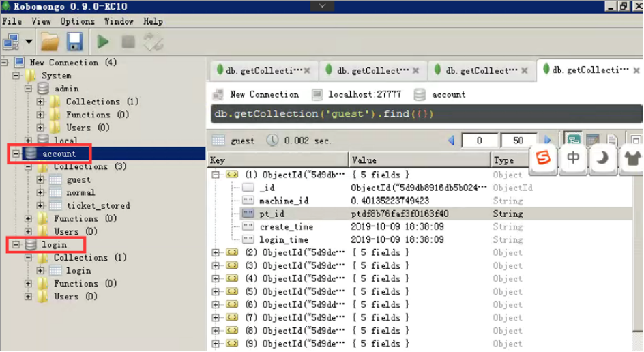
Task: Expand the guest collection node
Action: tap(40, 179)
